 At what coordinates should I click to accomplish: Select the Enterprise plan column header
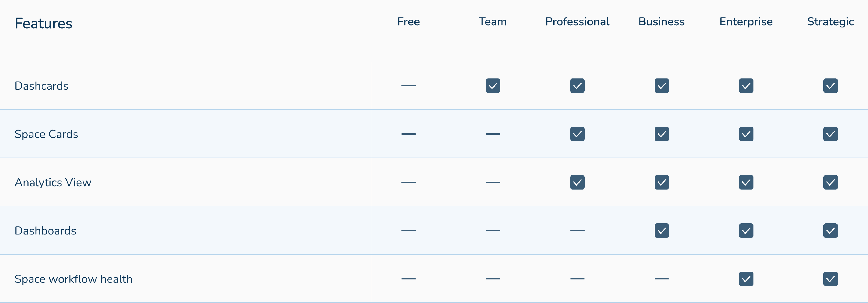click(x=746, y=22)
